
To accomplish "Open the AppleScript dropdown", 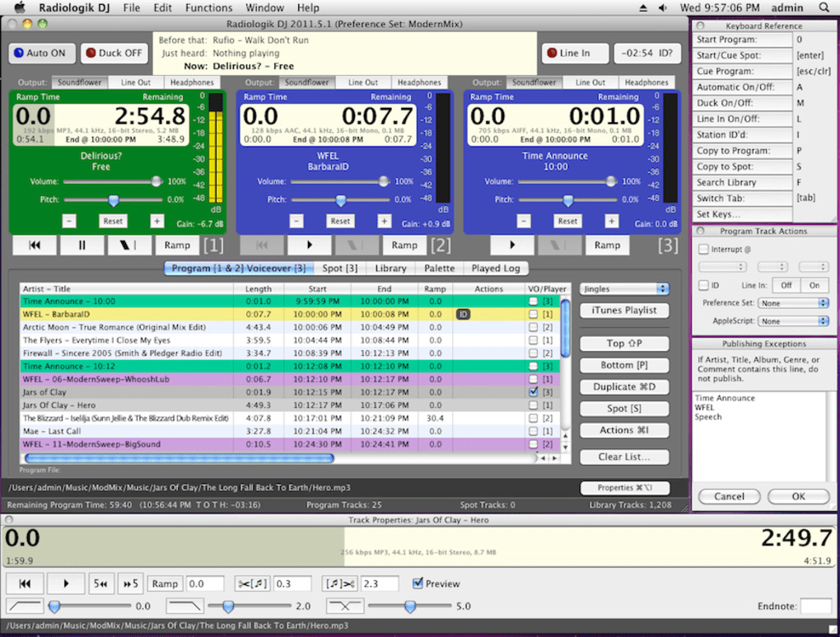I will pyautogui.click(x=793, y=321).
